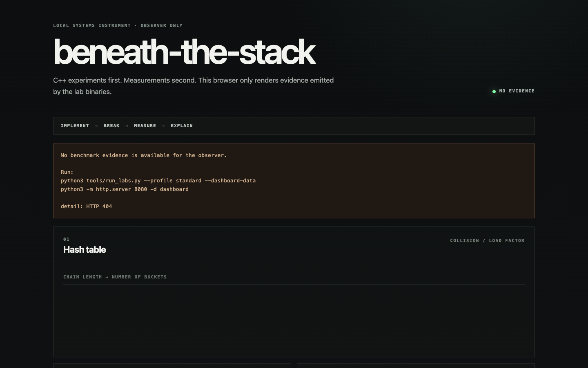Screen dimensions: 588x368
Task: Click the 'C++ experiments first' description paragraph
Action: (x=194, y=86)
